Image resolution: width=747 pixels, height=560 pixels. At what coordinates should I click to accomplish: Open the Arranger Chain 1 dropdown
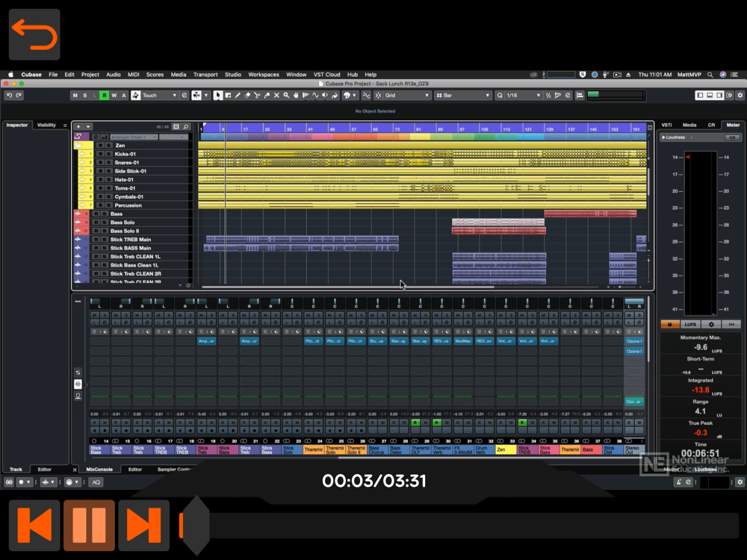[x=134, y=137]
